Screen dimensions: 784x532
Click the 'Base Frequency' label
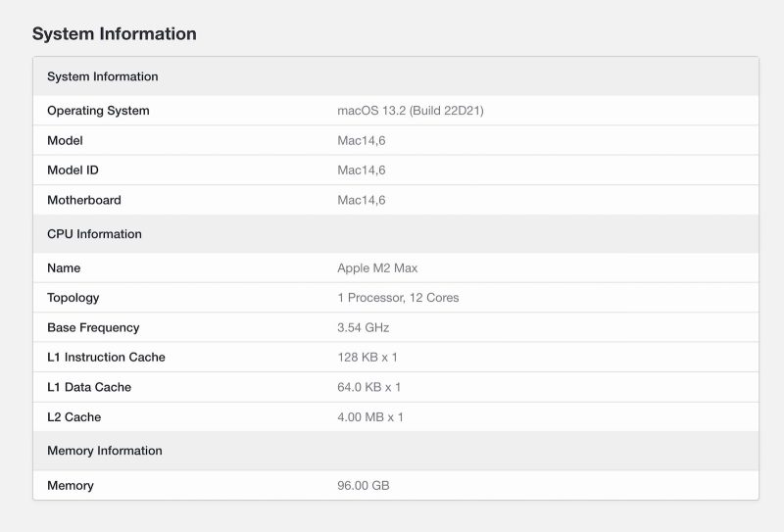[93, 327]
